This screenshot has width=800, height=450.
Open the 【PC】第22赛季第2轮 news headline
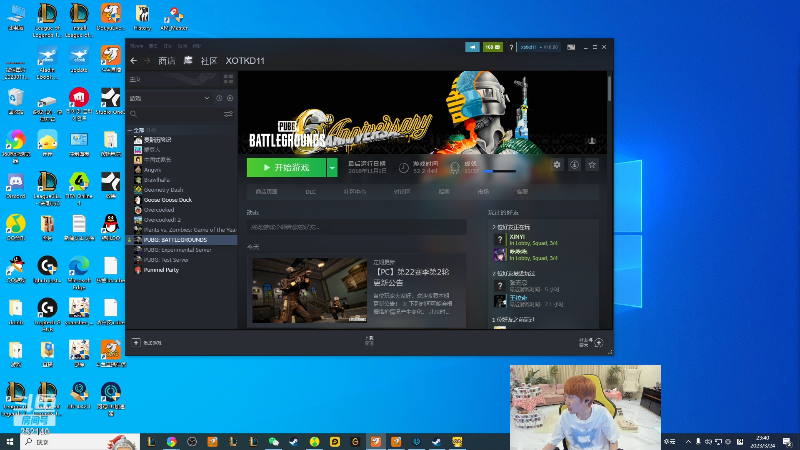click(411, 277)
